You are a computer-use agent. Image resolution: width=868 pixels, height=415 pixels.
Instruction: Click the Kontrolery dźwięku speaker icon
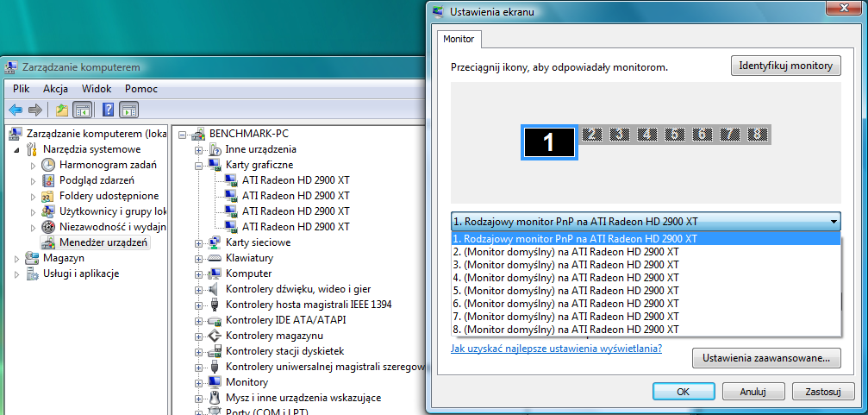pos(215,289)
